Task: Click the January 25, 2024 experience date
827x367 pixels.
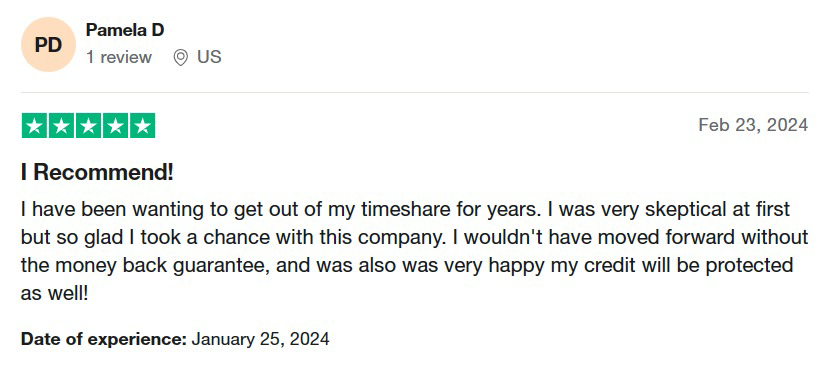Action: coord(261,339)
